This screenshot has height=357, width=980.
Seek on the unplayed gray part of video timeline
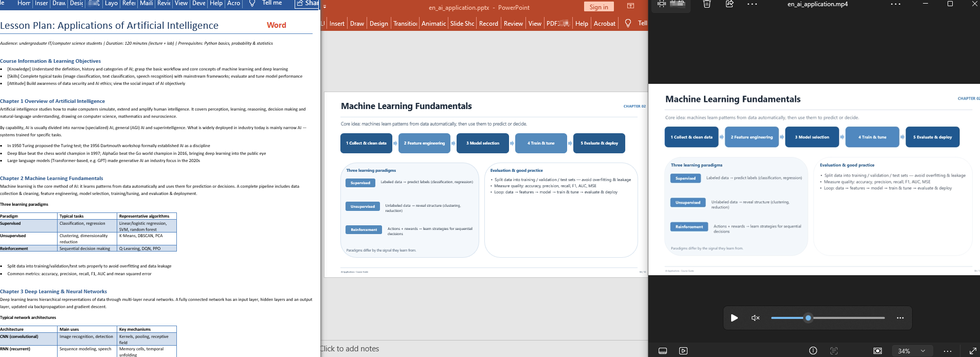[x=848, y=318]
